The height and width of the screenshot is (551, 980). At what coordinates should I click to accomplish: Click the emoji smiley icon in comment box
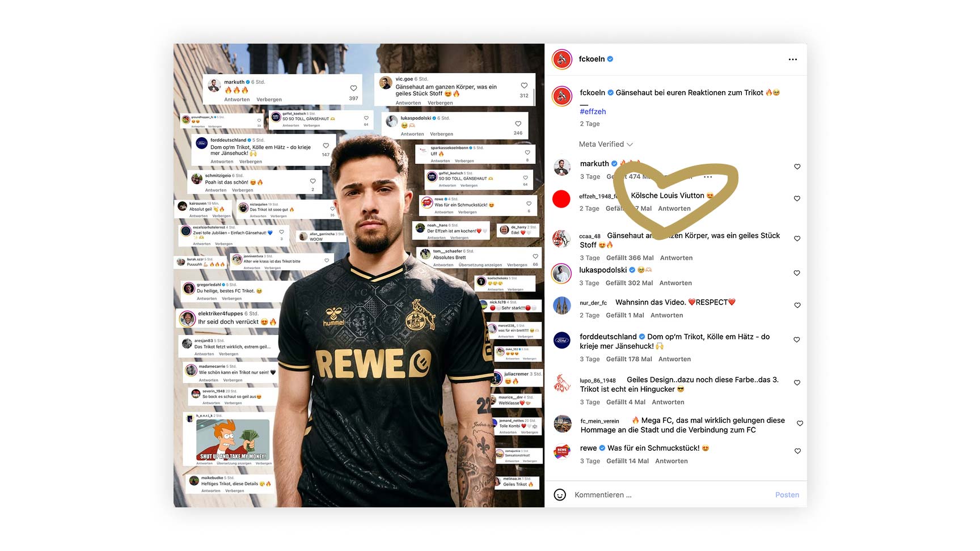(x=560, y=495)
